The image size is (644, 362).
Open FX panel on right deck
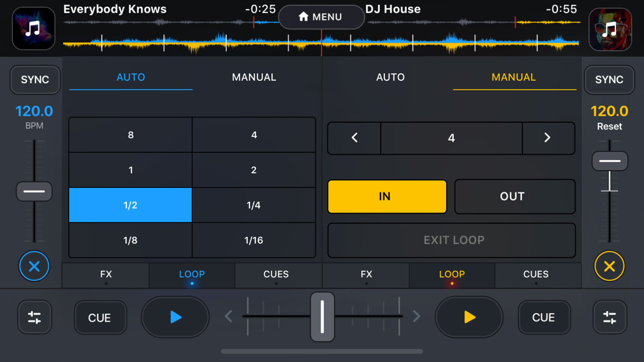(x=366, y=275)
